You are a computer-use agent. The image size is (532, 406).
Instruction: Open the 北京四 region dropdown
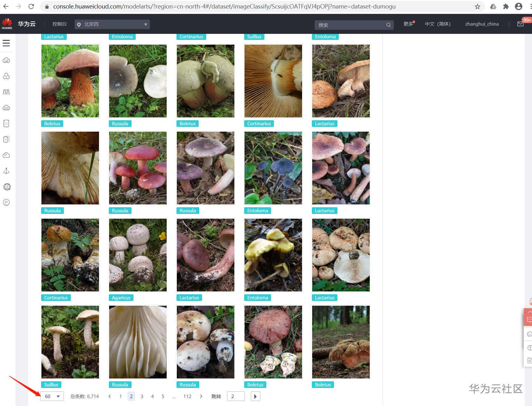click(x=112, y=24)
